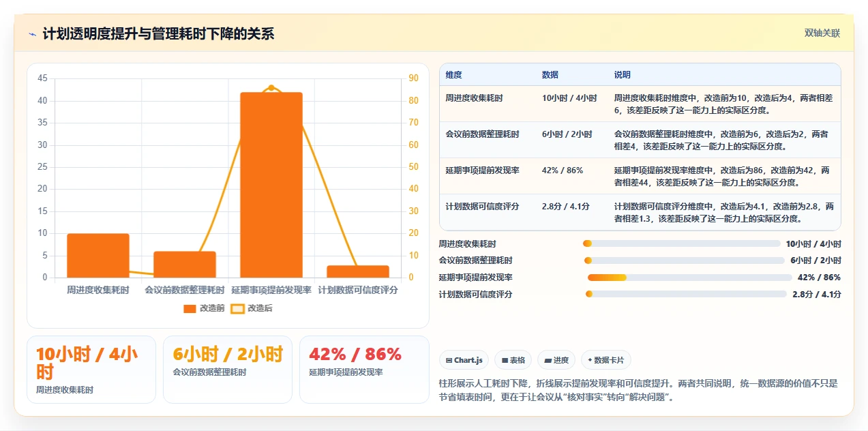Click right axis value 90
This screenshot has width=868, height=431.
tap(414, 78)
